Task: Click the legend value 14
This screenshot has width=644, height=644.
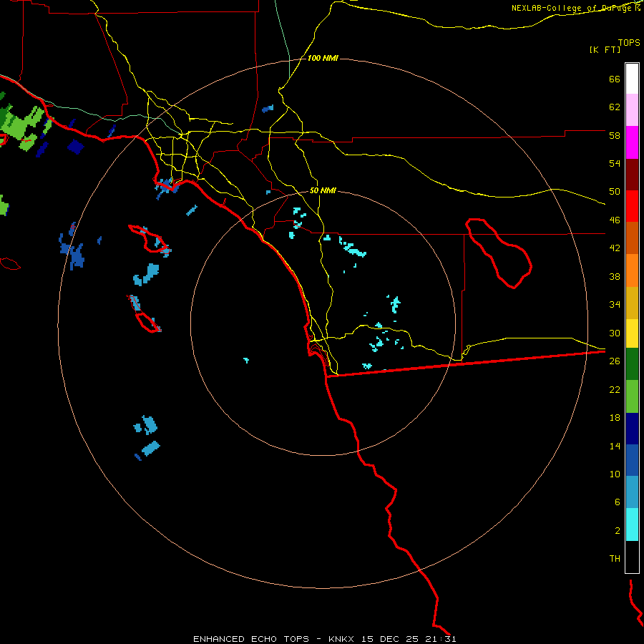Action: click(x=615, y=446)
